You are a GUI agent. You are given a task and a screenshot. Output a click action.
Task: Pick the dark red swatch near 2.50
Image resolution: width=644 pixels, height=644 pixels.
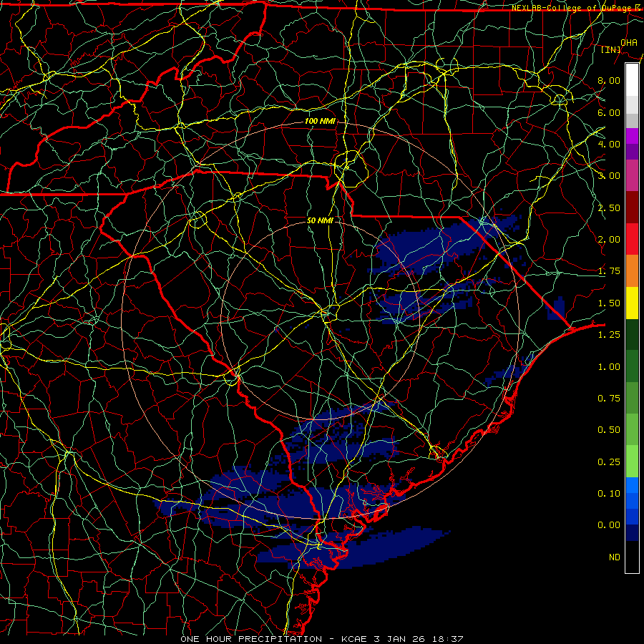[632, 208]
